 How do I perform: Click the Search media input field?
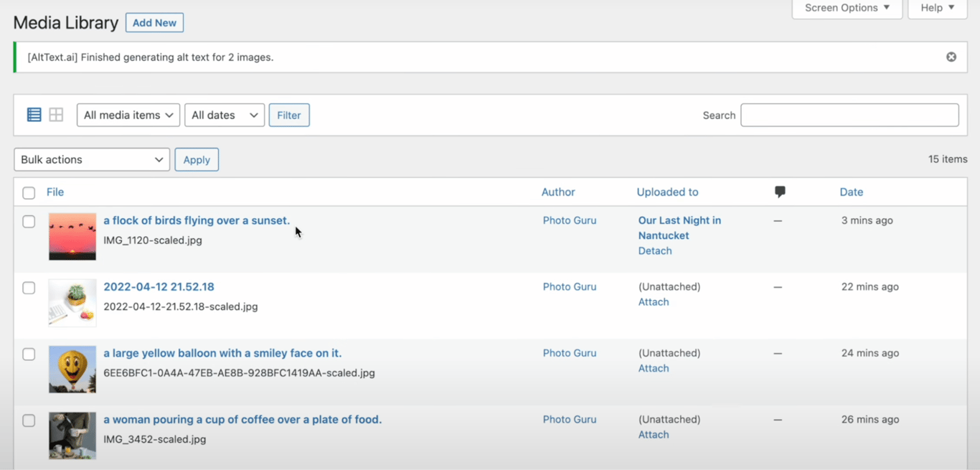[x=849, y=115]
